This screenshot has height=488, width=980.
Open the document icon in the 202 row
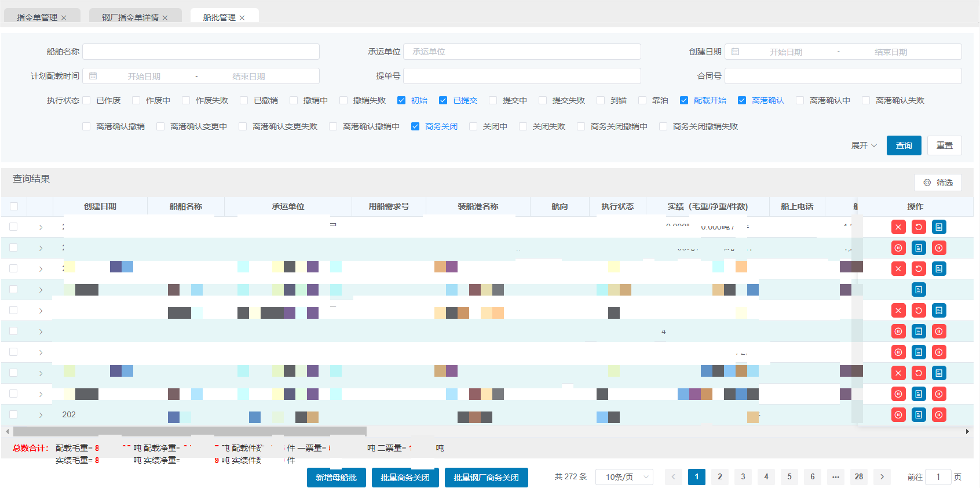(x=919, y=415)
